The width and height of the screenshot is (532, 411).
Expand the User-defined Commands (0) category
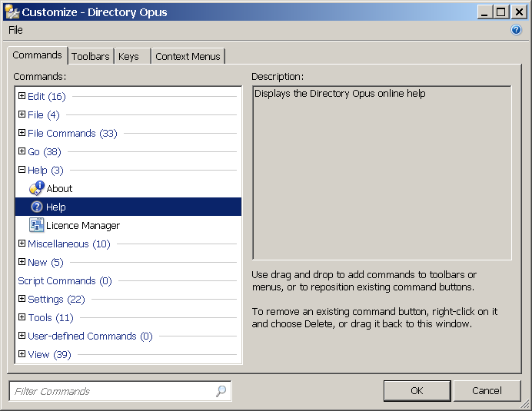pos(22,336)
